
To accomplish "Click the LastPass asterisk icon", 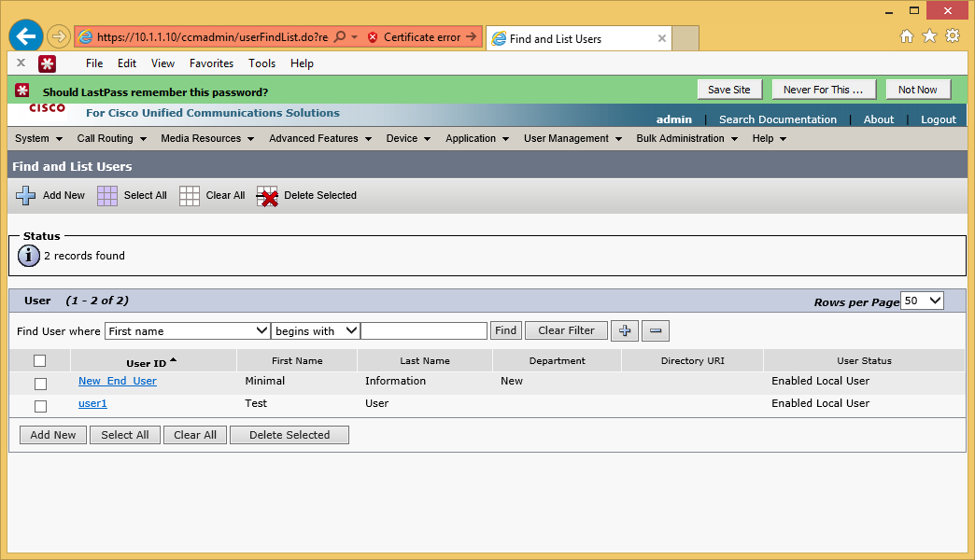I will [x=47, y=63].
